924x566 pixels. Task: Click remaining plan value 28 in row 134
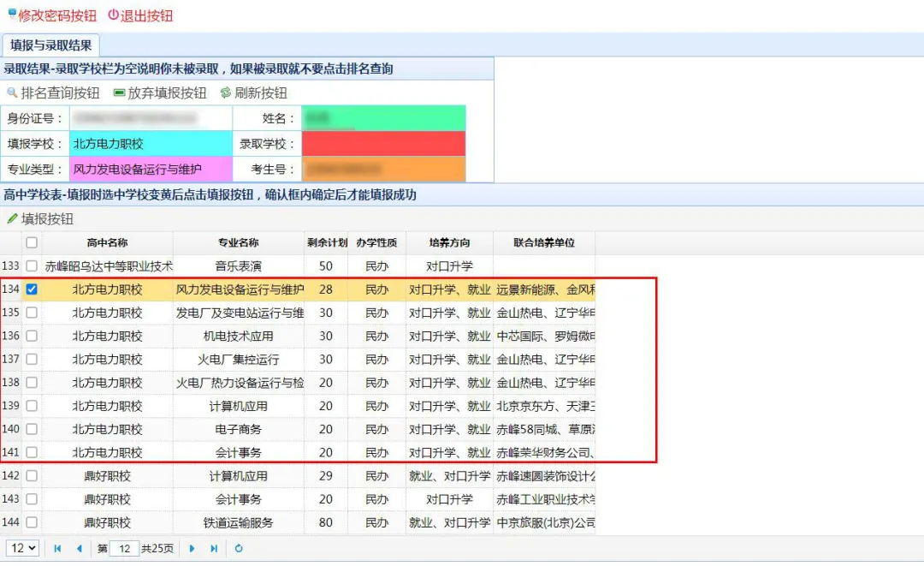(x=326, y=289)
